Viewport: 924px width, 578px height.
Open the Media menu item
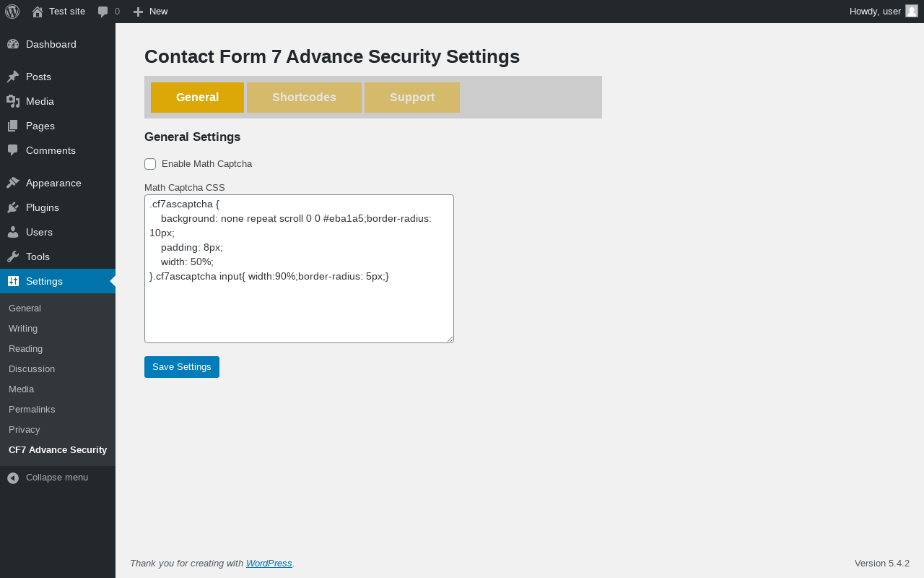(58, 101)
